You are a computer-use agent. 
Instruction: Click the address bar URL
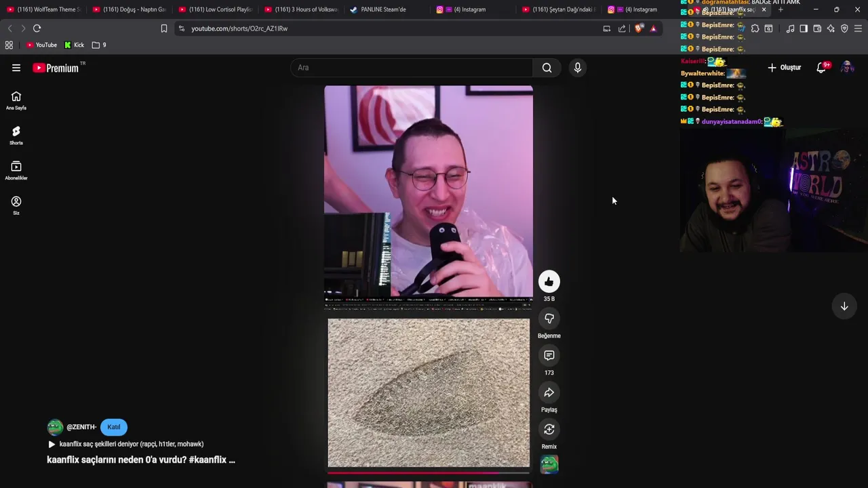pos(239,28)
